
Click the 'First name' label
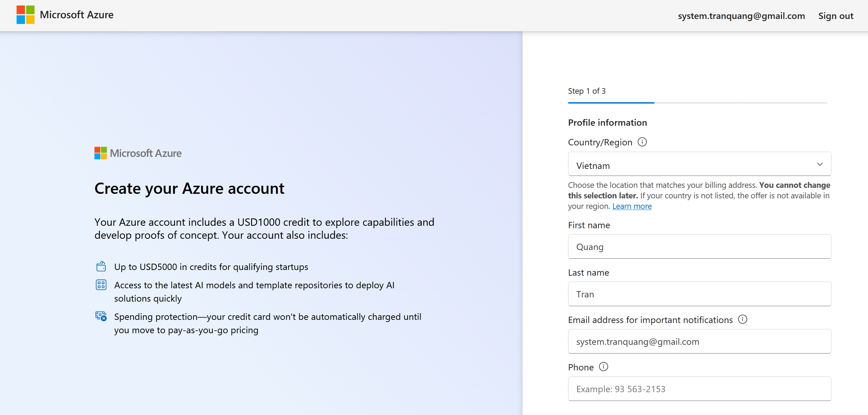(x=589, y=225)
